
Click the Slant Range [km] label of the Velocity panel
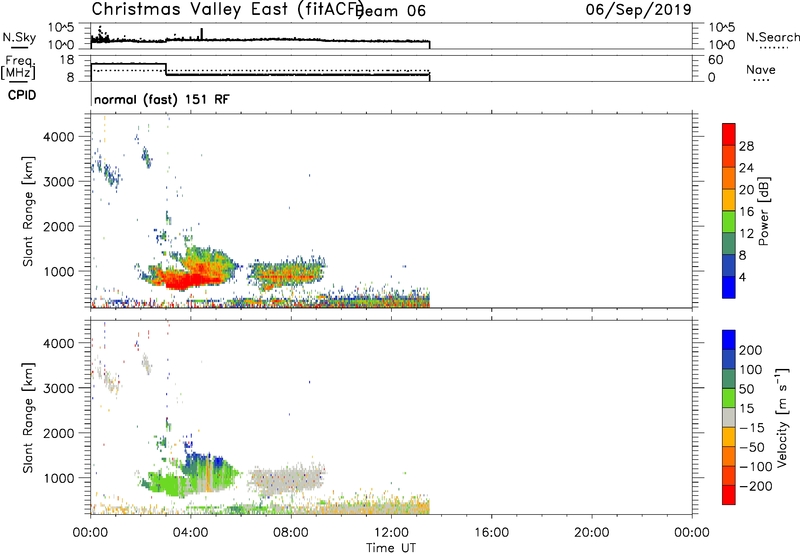(28, 417)
